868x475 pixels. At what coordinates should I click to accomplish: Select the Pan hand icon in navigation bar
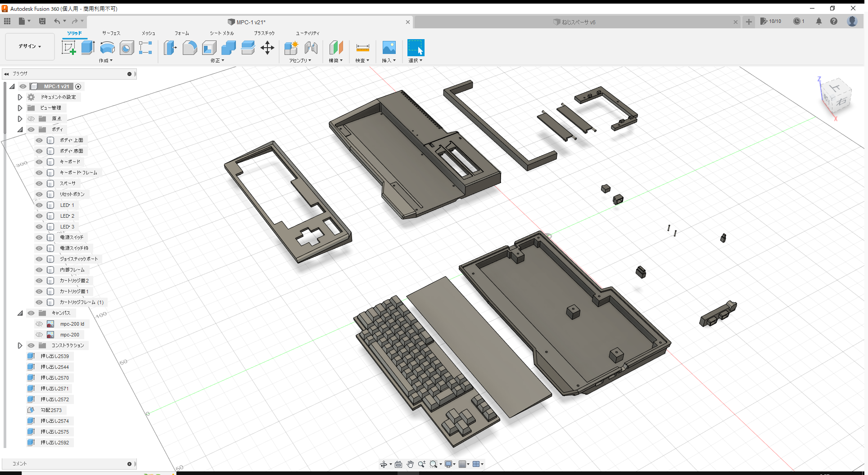(410, 464)
